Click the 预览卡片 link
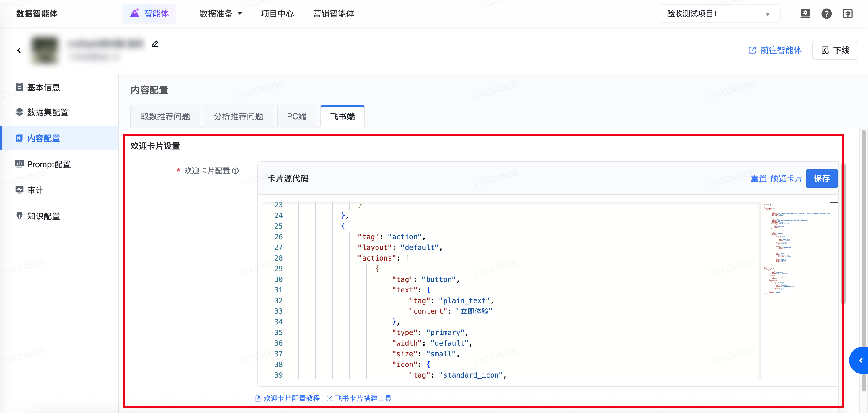The height and width of the screenshot is (413, 868). coord(786,178)
